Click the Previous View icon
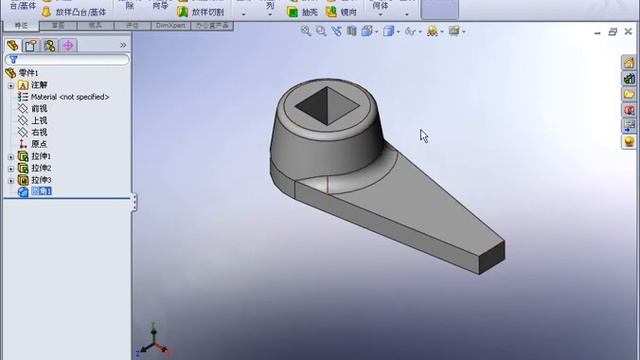This screenshot has width=640, height=360. 336,31
